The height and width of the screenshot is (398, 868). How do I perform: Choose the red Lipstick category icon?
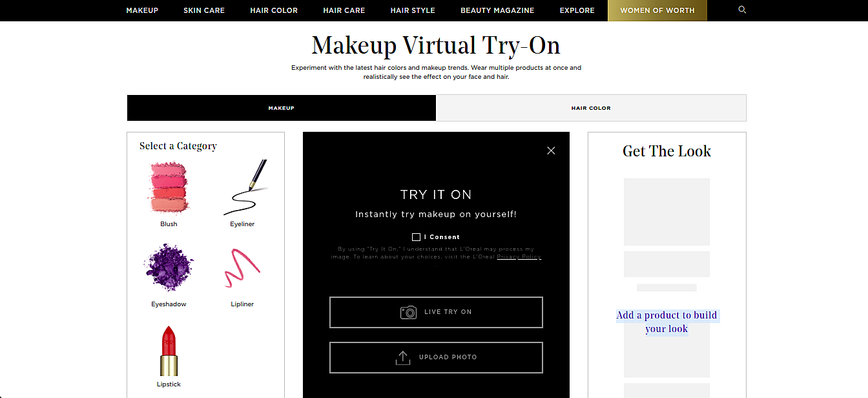pyautogui.click(x=169, y=351)
